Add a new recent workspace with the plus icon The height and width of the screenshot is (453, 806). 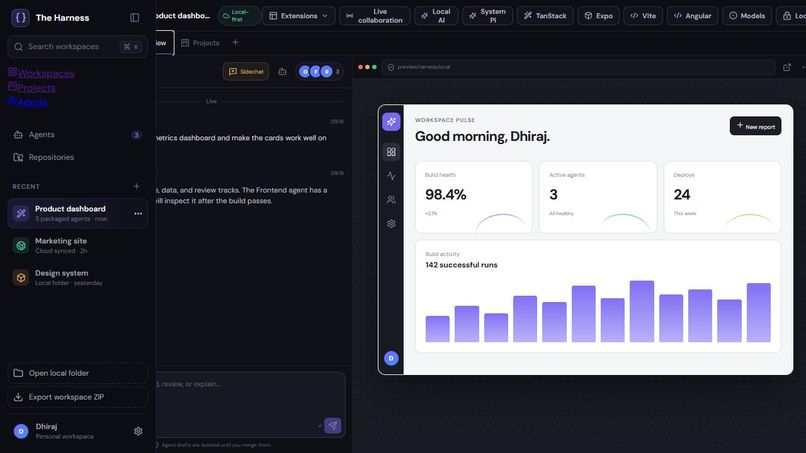tap(136, 186)
